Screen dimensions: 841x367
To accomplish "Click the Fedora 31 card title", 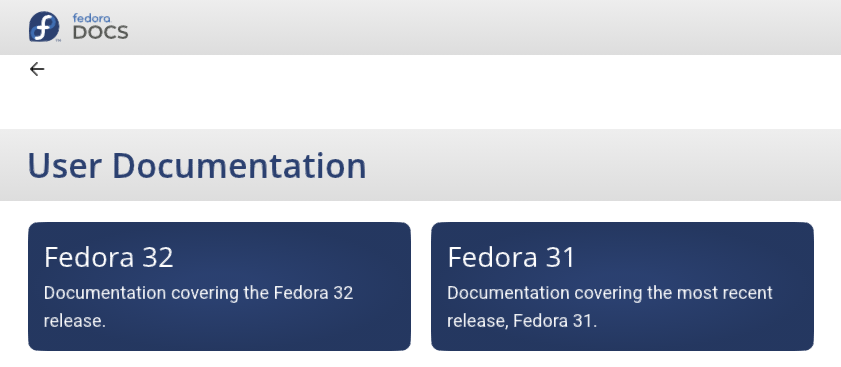I will coord(511,257).
